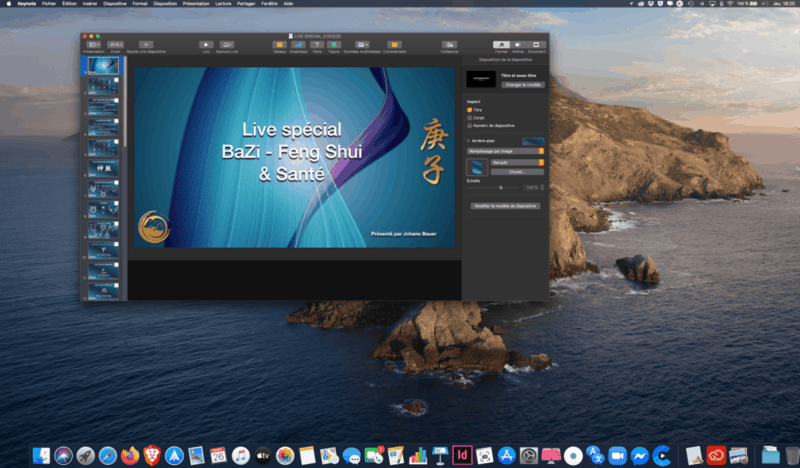Image resolution: width=800 pixels, height=468 pixels.
Task: Start the slideshow with the Lire button
Action: [x=206, y=45]
